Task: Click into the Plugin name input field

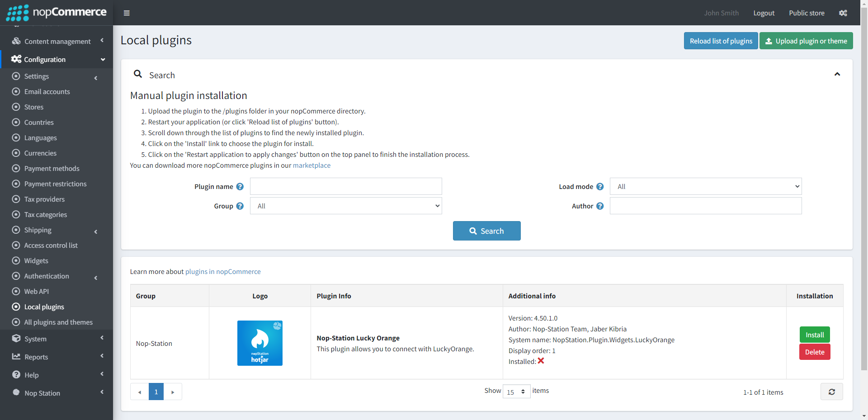Action: [346, 187]
